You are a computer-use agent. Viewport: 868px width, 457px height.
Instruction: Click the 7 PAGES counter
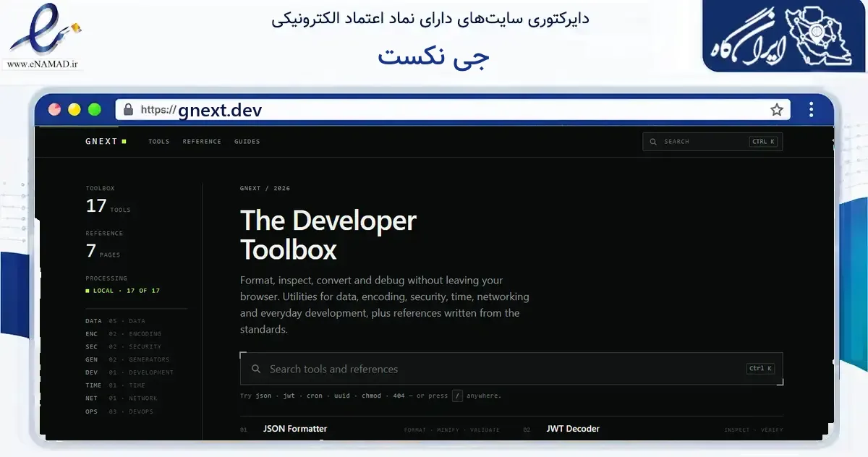click(x=103, y=251)
